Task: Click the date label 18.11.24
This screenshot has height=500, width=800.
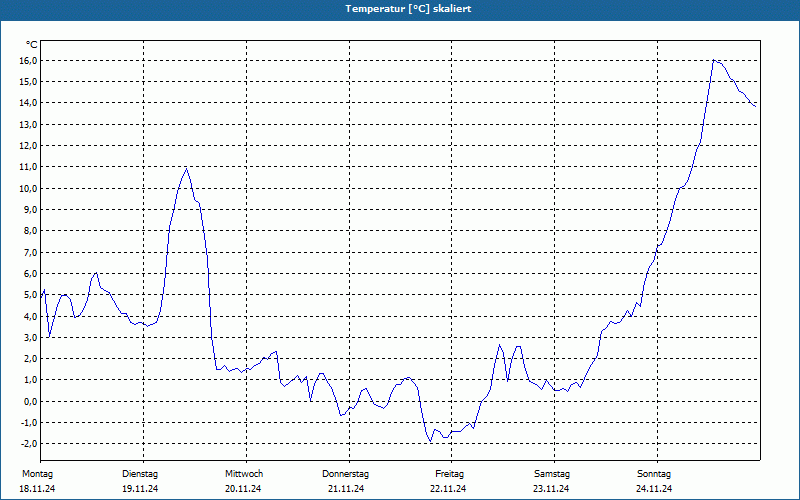Action: [37, 489]
